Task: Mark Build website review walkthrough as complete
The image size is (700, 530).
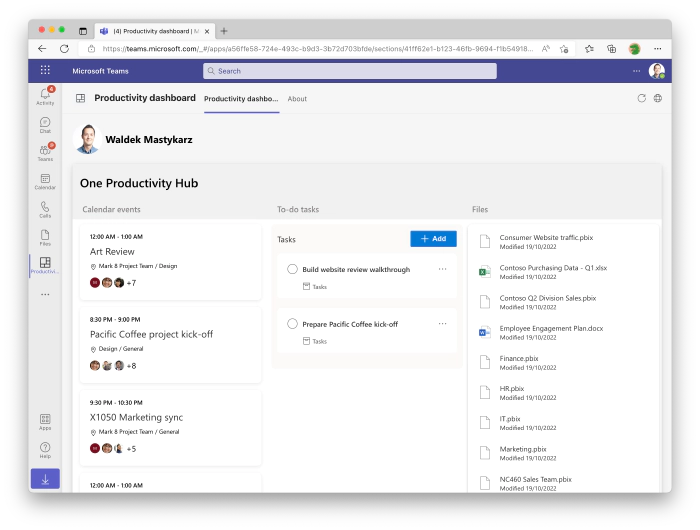Action: point(292,269)
